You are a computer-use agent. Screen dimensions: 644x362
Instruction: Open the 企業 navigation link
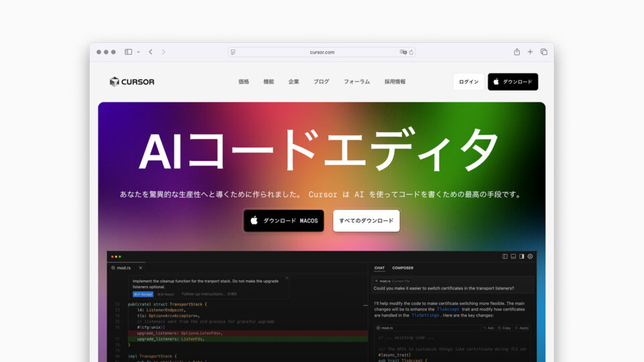click(x=294, y=82)
